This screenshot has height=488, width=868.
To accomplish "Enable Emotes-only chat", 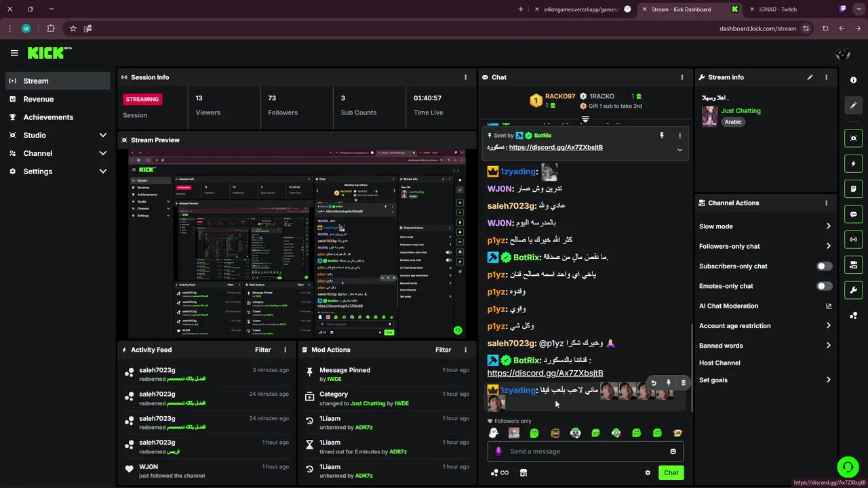I will [x=824, y=286].
